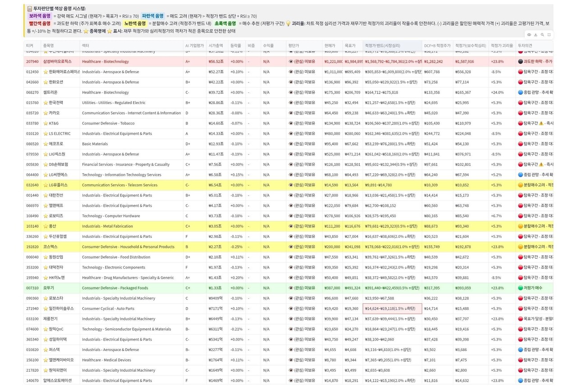
Task: Click the show/hide columns eye icon
Action: [x=529, y=35]
